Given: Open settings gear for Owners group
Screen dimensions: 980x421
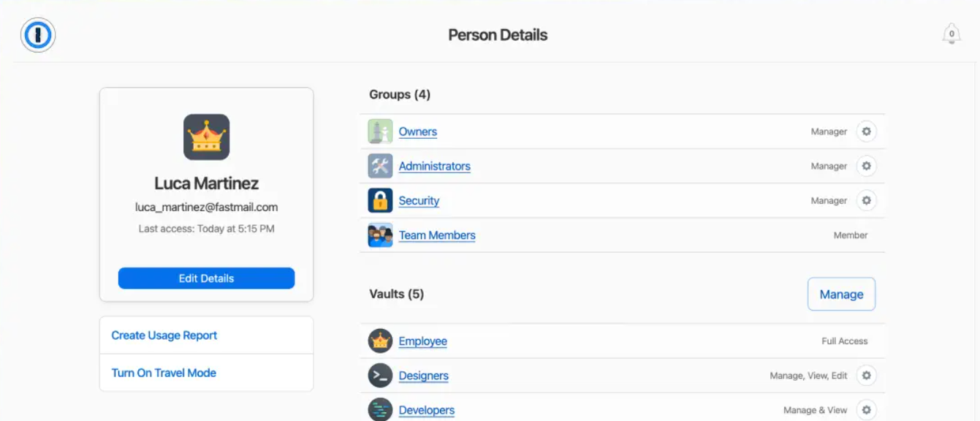Looking at the screenshot, I should point(866,131).
